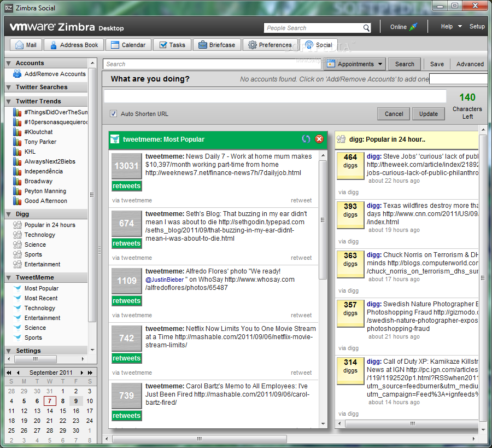Click refresh icon on tweetmeme card header
Image resolution: width=492 pixels, height=448 pixels.
pyautogui.click(x=306, y=139)
